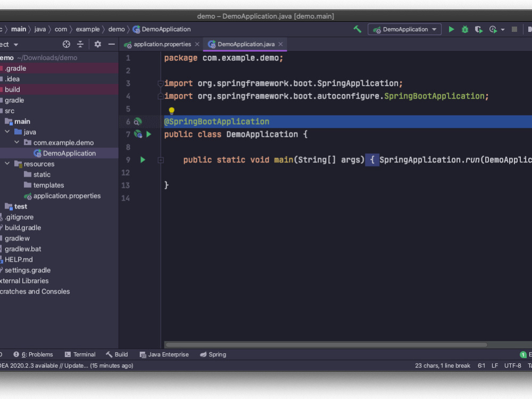Image resolution: width=532 pixels, height=399 pixels.
Task: Open the Project panel settings gear
Action: pyautogui.click(x=97, y=44)
